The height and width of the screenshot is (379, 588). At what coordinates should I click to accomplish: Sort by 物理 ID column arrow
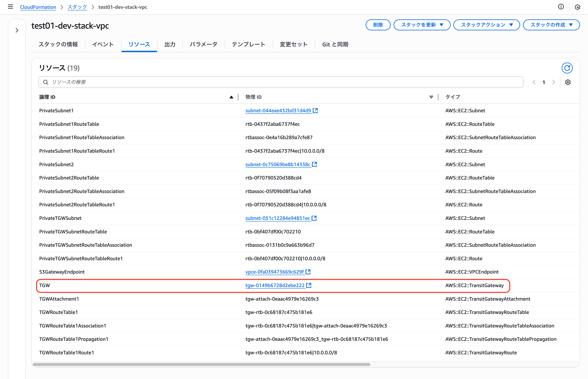pos(431,97)
